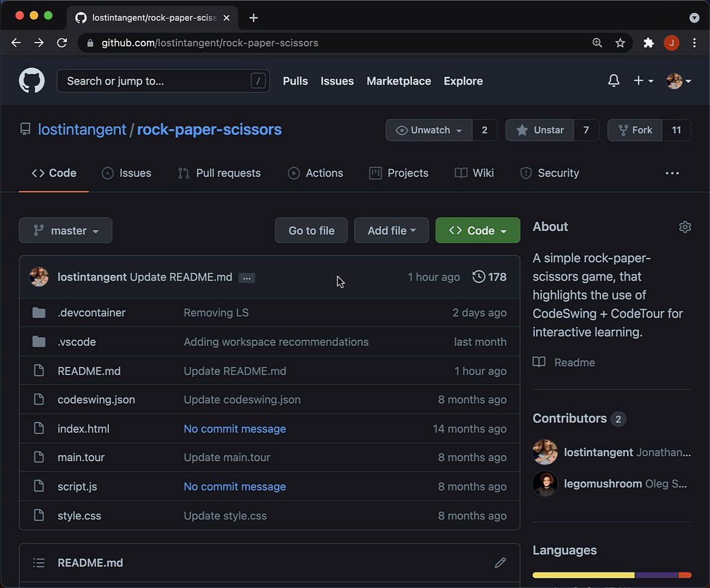Switch to the Wiki tab
This screenshot has height=588, width=710.
(475, 173)
